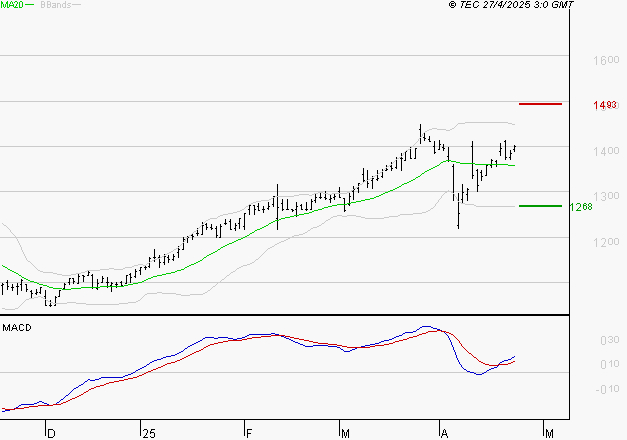Click the -010 MACD axis label
The width and height of the screenshot is (627, 440).
[x=607, y=389]
